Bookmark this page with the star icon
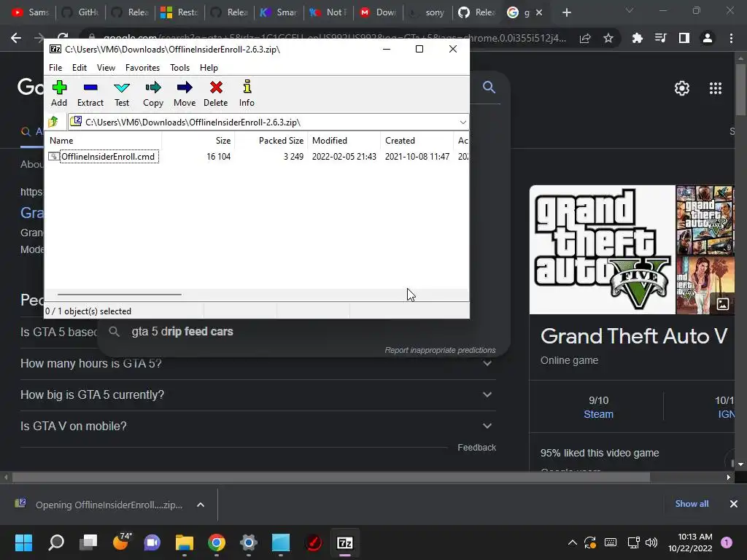 coord(608,38)
